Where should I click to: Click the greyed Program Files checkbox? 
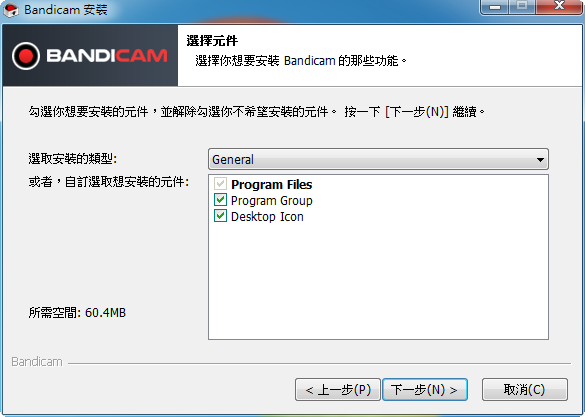(x=220, y=184)
